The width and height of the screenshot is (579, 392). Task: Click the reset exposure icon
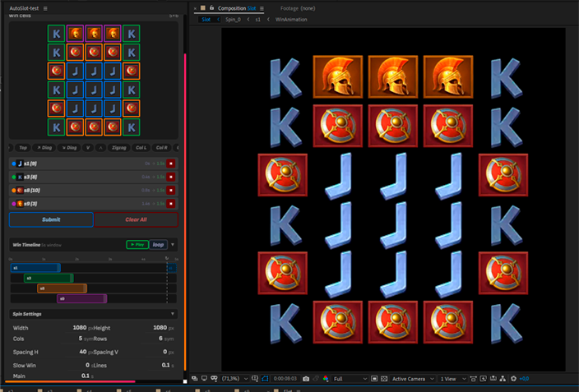(x=513, y=379)
